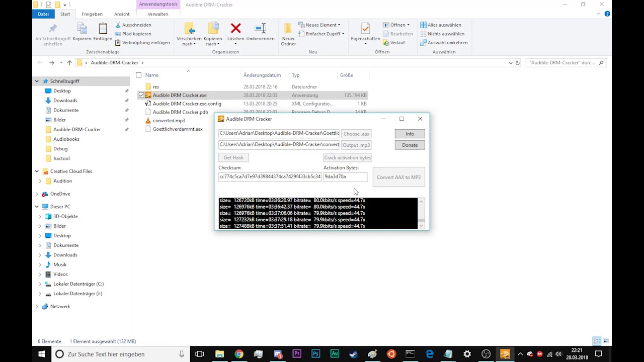Expand the OneDrive tree node

(x=37, y=194)
